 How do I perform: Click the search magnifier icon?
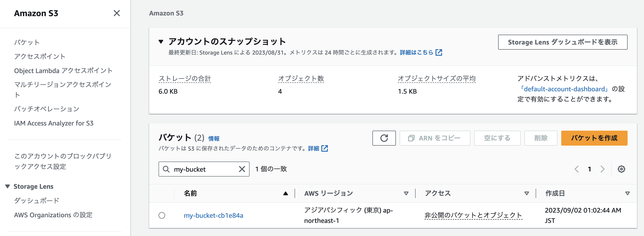(x=166, y=169)
